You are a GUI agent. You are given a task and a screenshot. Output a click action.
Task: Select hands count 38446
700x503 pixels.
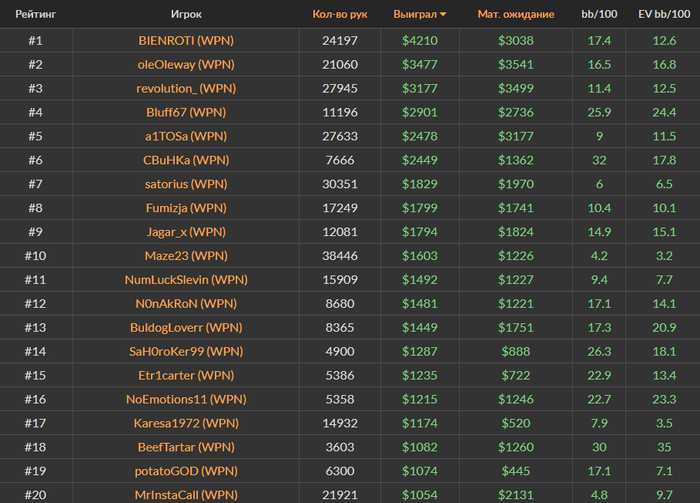tap(340, 256)
